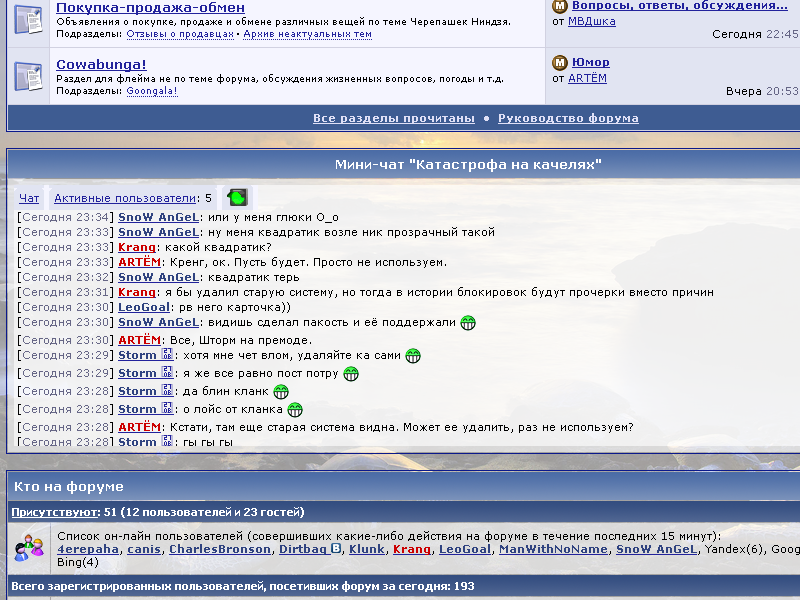Click the green grin smiley after 'поддержали'
Image resolution: width=800 pixels, height=600 pixels.
[468, 323]
